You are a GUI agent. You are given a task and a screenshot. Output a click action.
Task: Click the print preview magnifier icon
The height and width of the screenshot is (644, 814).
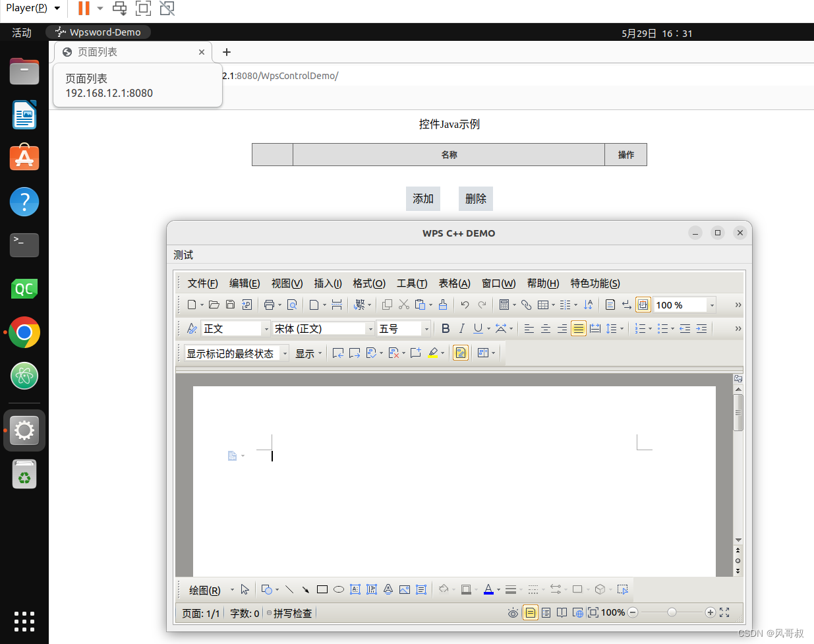pos(292,305)
